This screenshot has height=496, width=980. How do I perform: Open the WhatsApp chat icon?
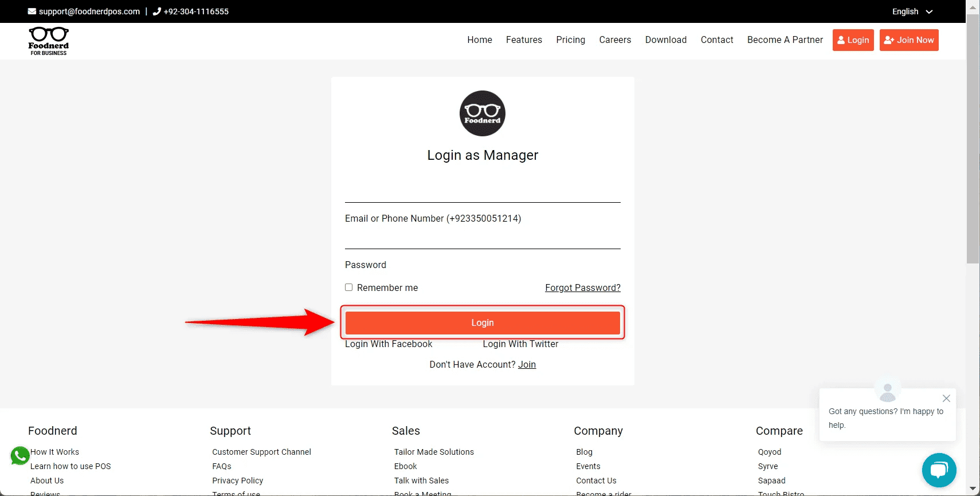(20, 456)
